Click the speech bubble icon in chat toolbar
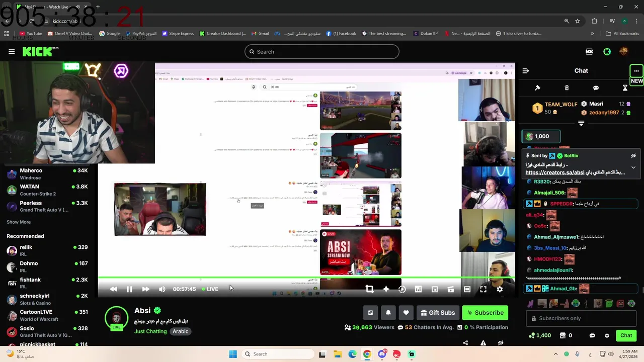 tap(596, 88)
